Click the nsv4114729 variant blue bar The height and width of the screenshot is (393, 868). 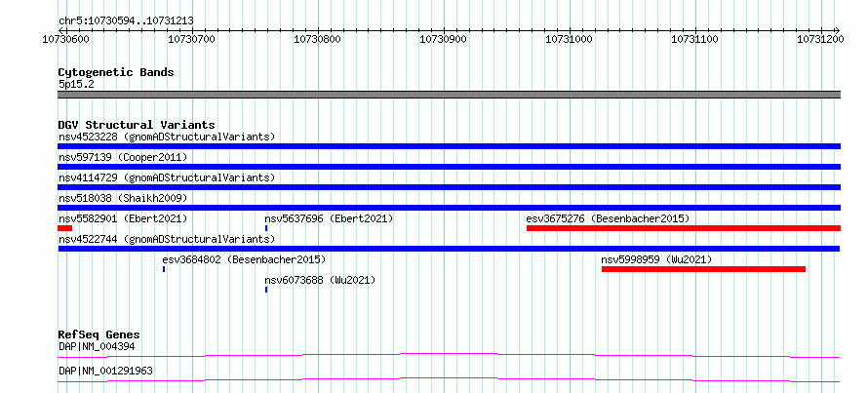click(449, 187)
